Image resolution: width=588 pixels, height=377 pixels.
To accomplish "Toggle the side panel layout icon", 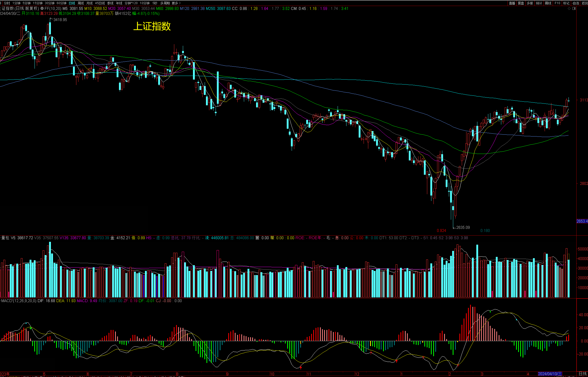I will pos(574,8).
